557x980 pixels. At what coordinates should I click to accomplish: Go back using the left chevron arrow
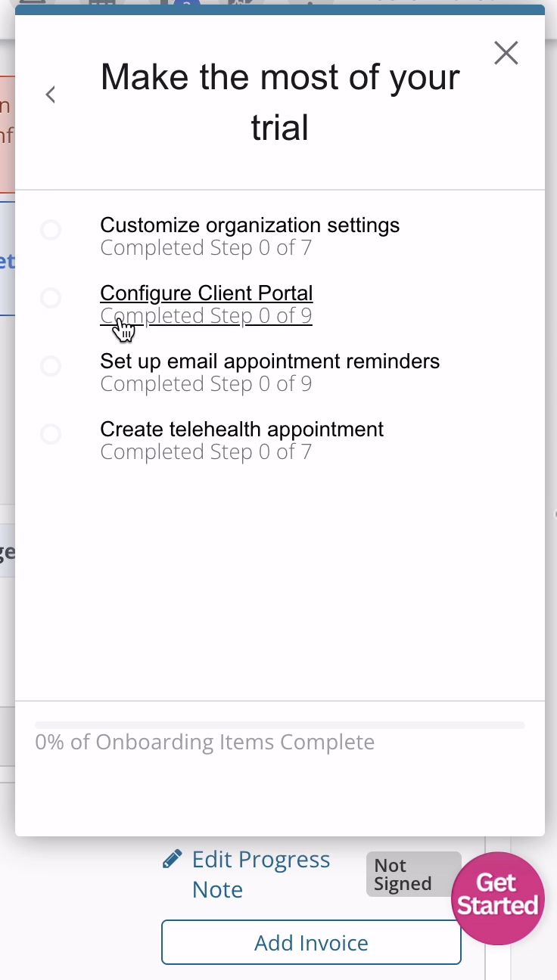[50, 94]
